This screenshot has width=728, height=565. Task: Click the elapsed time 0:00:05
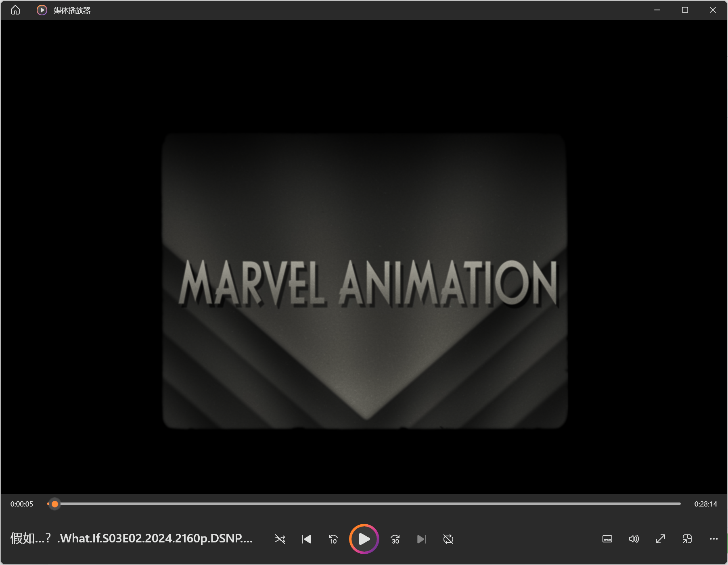tap(22, 504)
